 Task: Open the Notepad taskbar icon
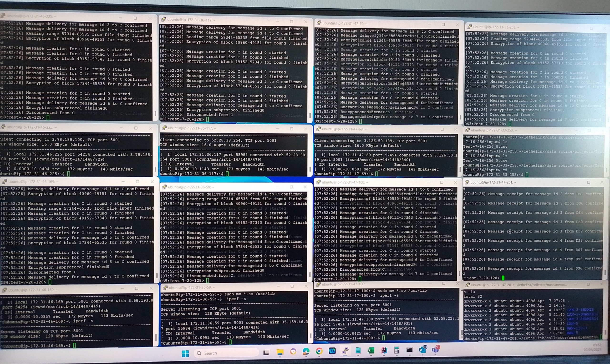(x=358, y=351)
